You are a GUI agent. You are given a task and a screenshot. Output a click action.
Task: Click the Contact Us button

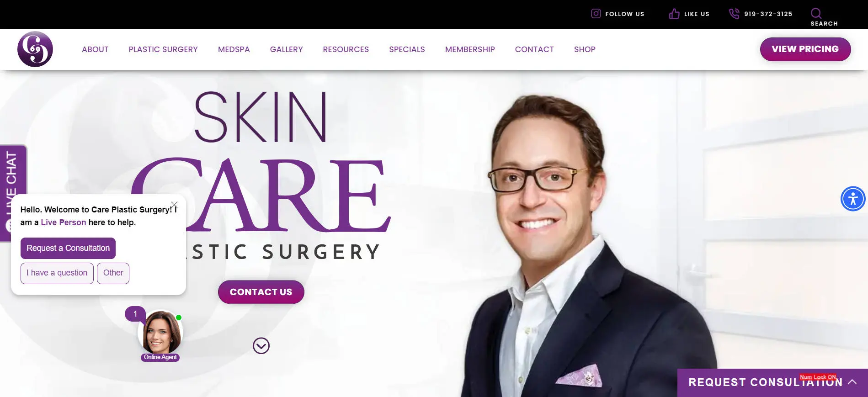click(x=261, y=292)
